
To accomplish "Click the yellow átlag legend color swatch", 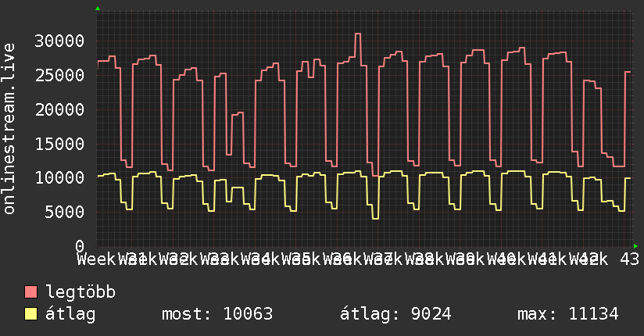I will pyautogui.click(x=31, y=314).
